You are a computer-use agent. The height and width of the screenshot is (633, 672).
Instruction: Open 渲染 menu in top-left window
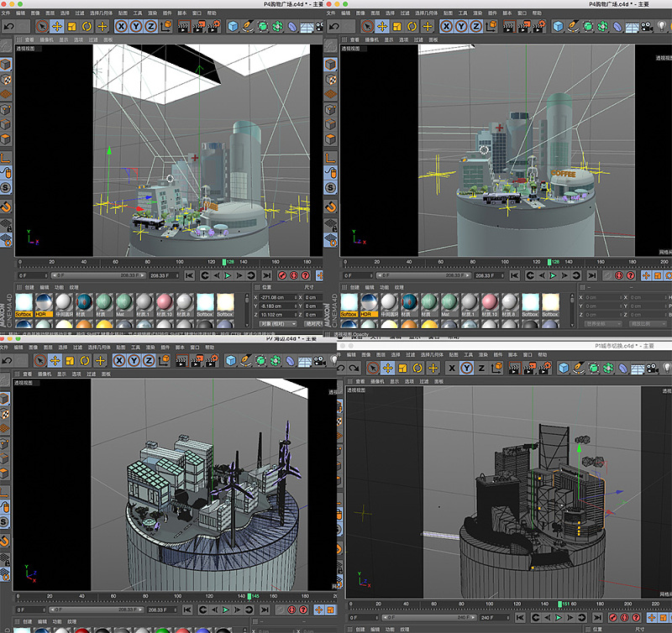coord(153,13)
